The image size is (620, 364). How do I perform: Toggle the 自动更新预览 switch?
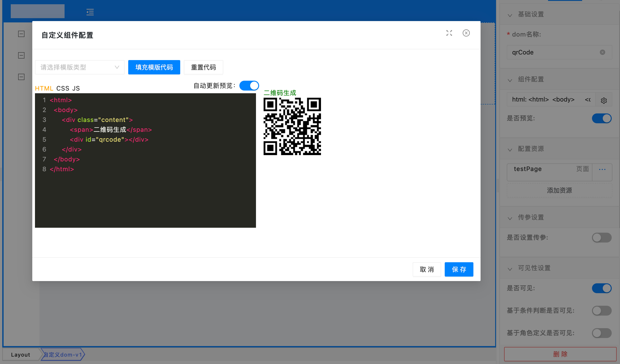pyautogui.click(x=249, y=86)
